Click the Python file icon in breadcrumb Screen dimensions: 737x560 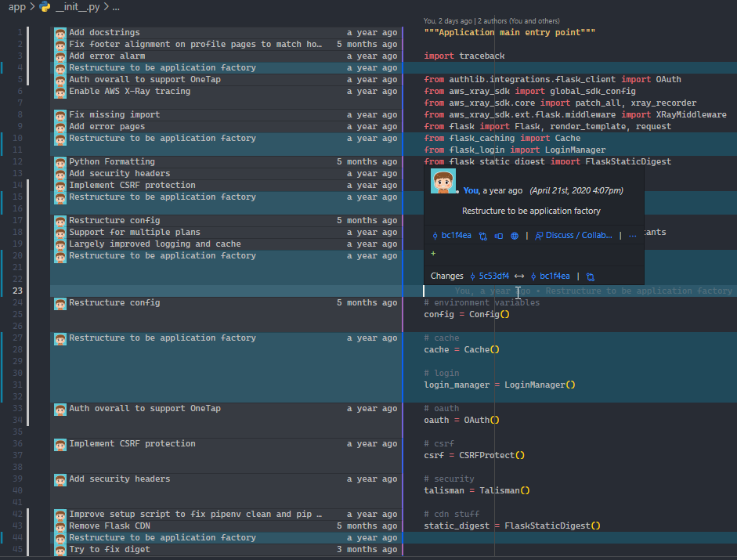click(x=45, y=7)
